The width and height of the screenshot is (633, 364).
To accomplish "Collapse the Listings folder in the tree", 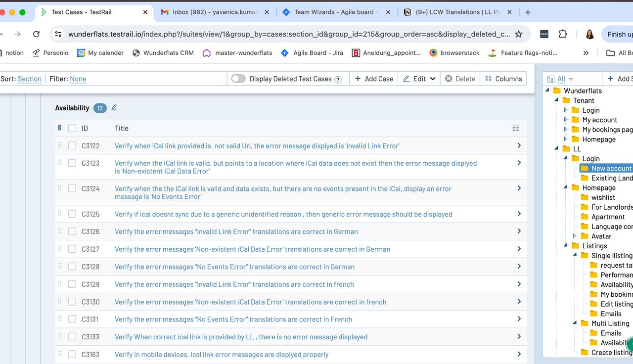I will (566, 246).
